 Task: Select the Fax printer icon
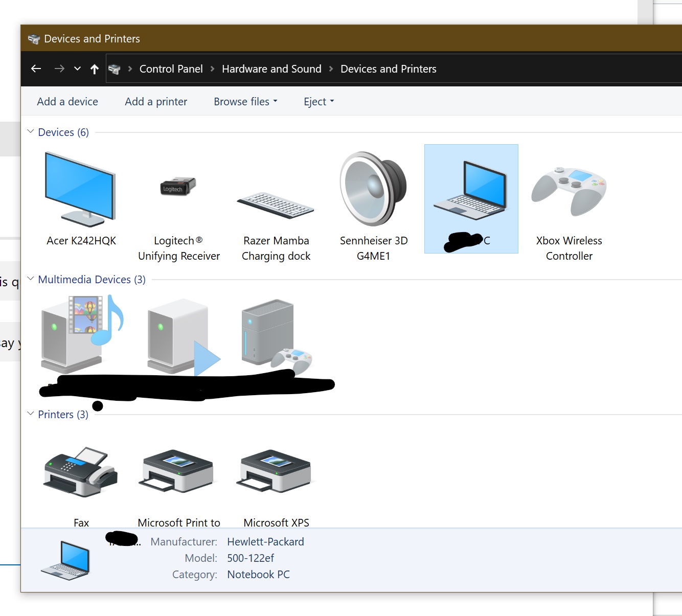point(81,472)
